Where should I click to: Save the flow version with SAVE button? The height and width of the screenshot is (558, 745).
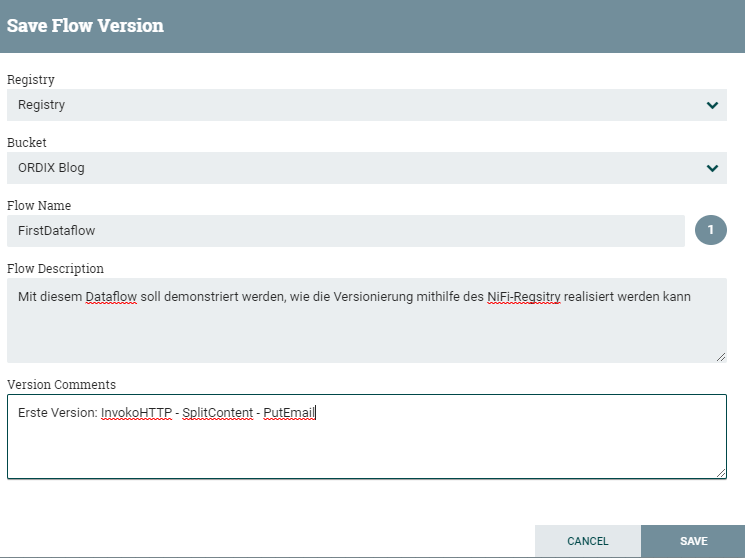click(693, 541)
